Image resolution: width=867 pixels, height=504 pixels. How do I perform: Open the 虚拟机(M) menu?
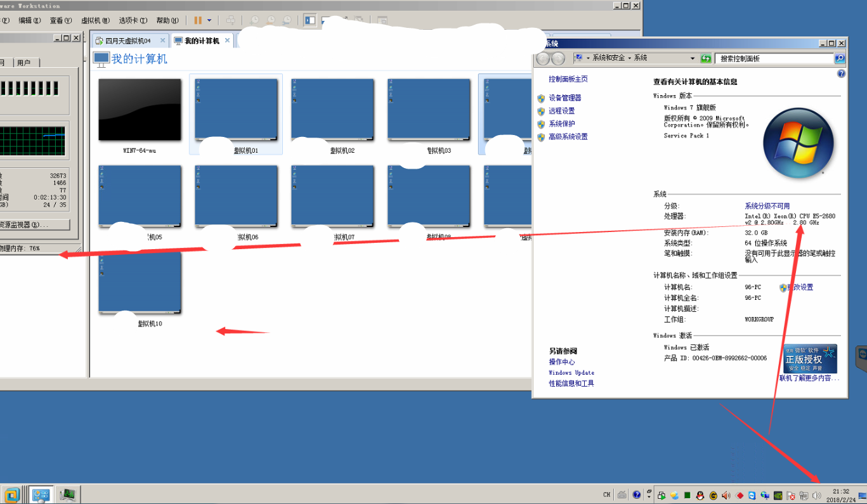point(95,20)
